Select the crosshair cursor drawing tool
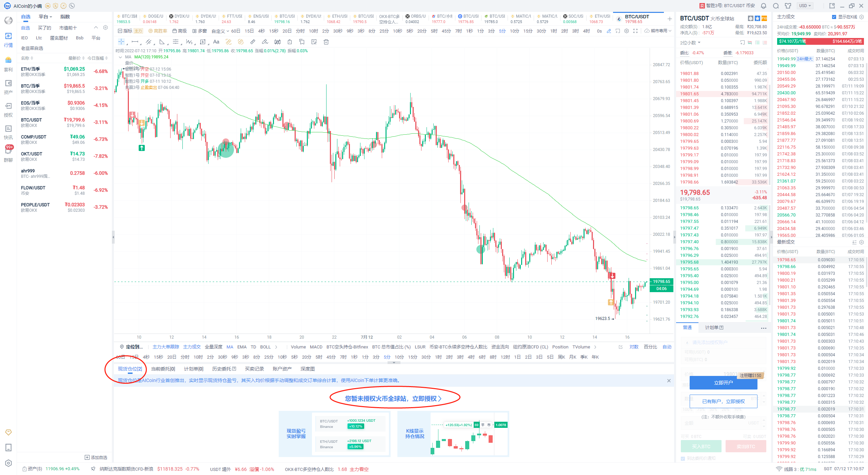 pos(121,42)
